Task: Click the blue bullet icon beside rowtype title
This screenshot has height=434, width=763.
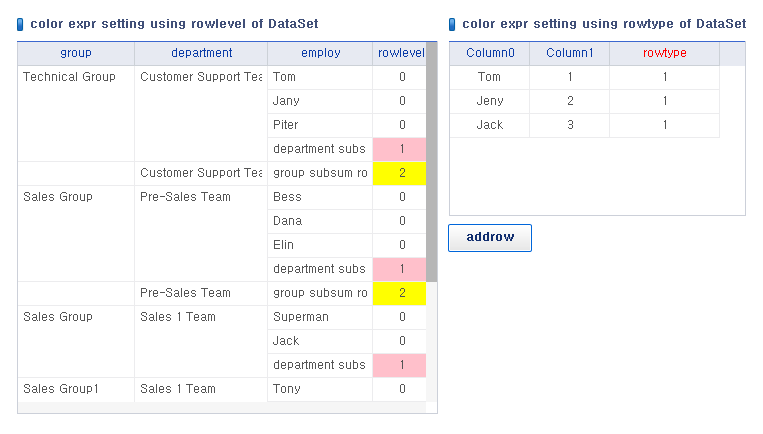Action: click(452, 24)
